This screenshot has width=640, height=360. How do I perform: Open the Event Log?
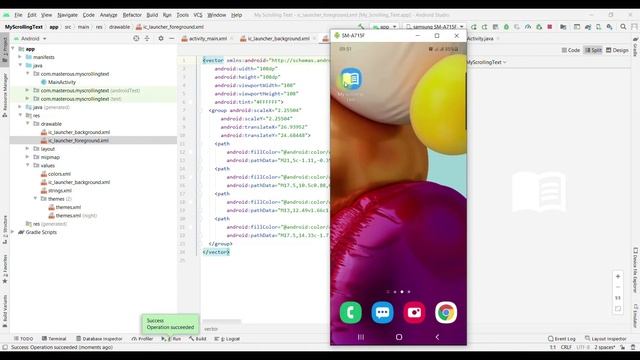pos(562,339)
